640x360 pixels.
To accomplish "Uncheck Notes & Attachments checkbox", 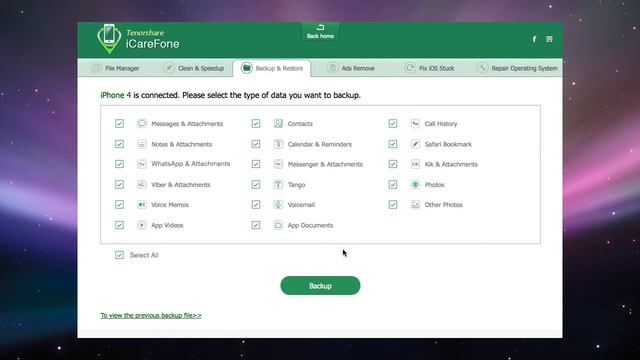I will click(x=119, y=144).
